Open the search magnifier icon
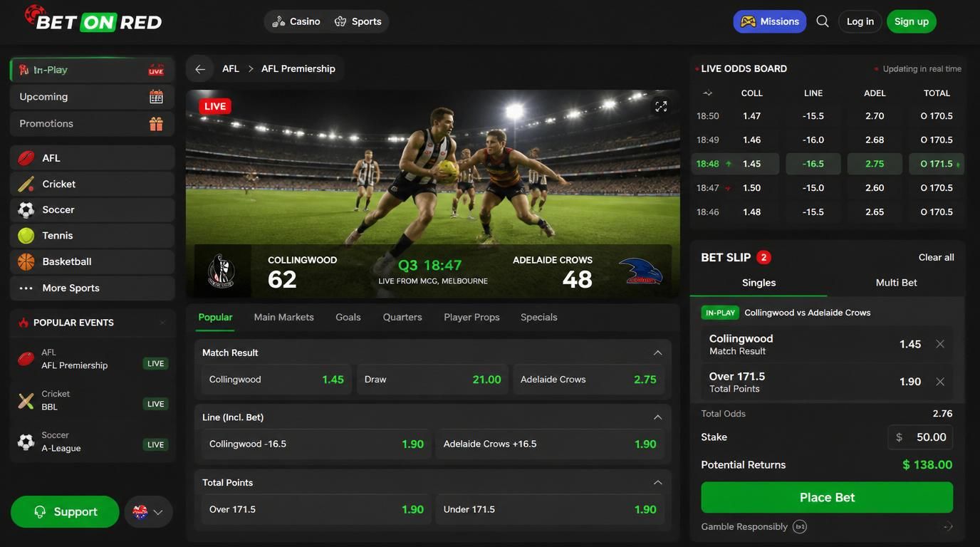Screen dimensions: 980x547 click(x=823, y=21)
